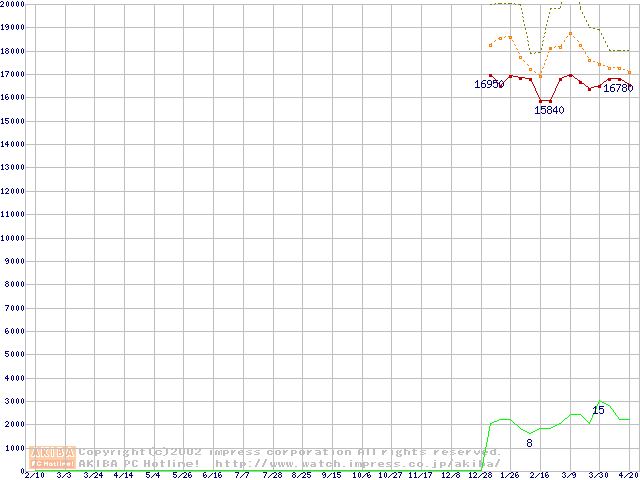The width and height of the screenshot is (640, 480).
Task: Click the 3/30 date marker
Action: (x=599, y=475)
